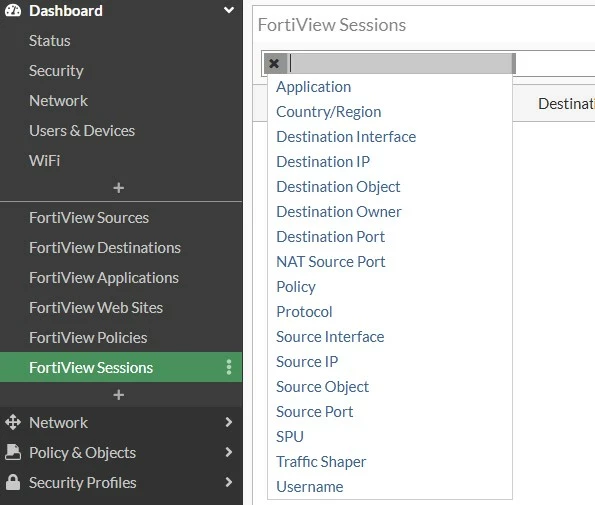Choose Destination Owner filter option
The height and width of the screenshot is (505, 595).
pyautogui.click(x=339, y=212)
